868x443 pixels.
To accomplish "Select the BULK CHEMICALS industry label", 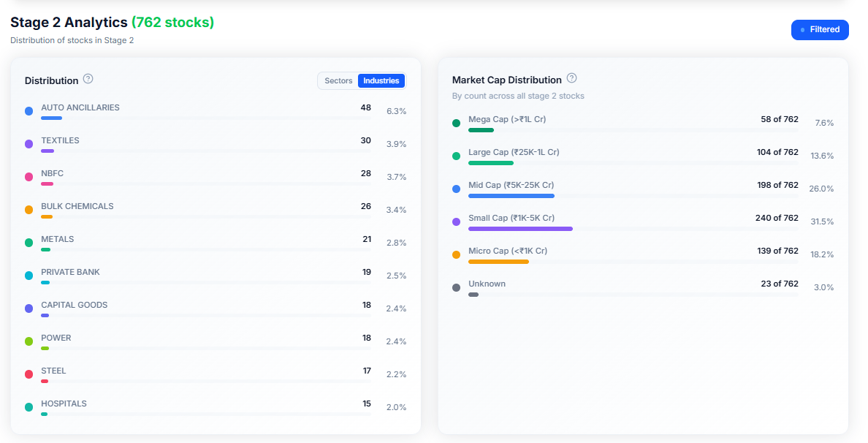I will coord(77,206).
